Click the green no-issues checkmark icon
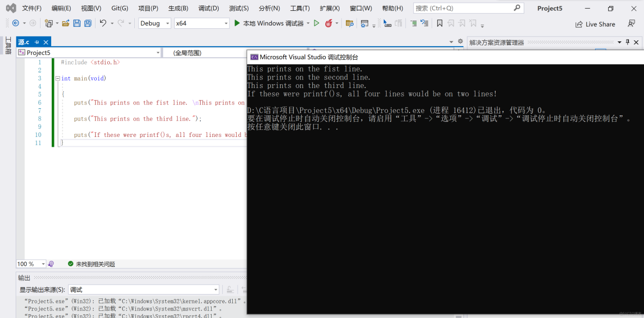Viewport: 644px width, 318px height. coord(70,264)
